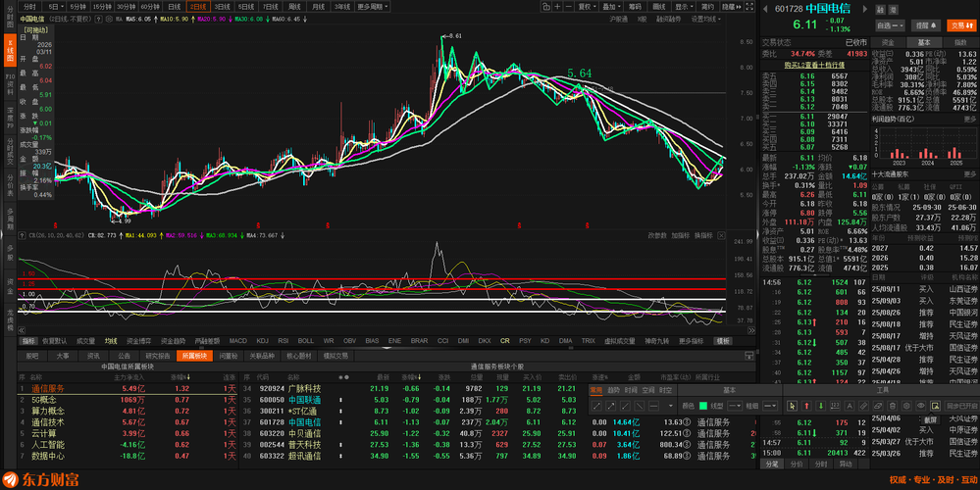Select the 通信服务 sector row
The height and width of the screenshot is (490, 980).
coord(128,388)
